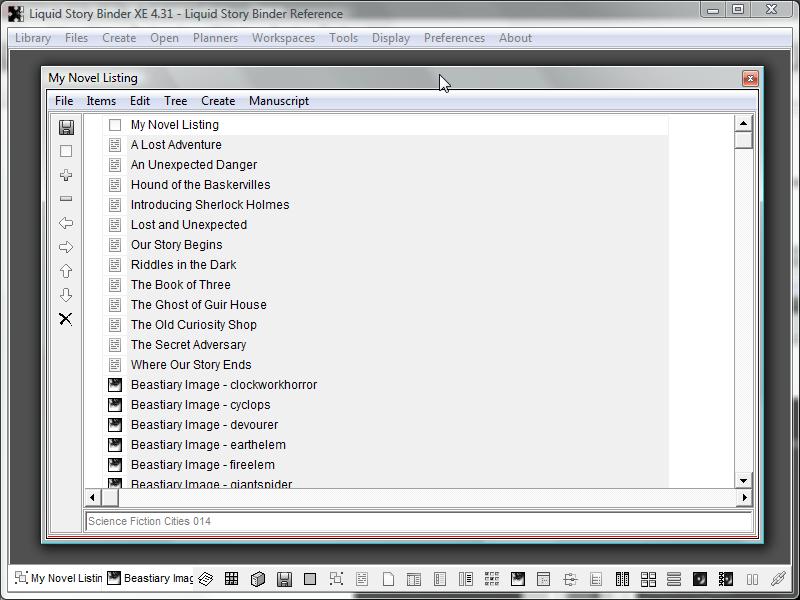Expand the Manuscript menu

pos(278,101)
